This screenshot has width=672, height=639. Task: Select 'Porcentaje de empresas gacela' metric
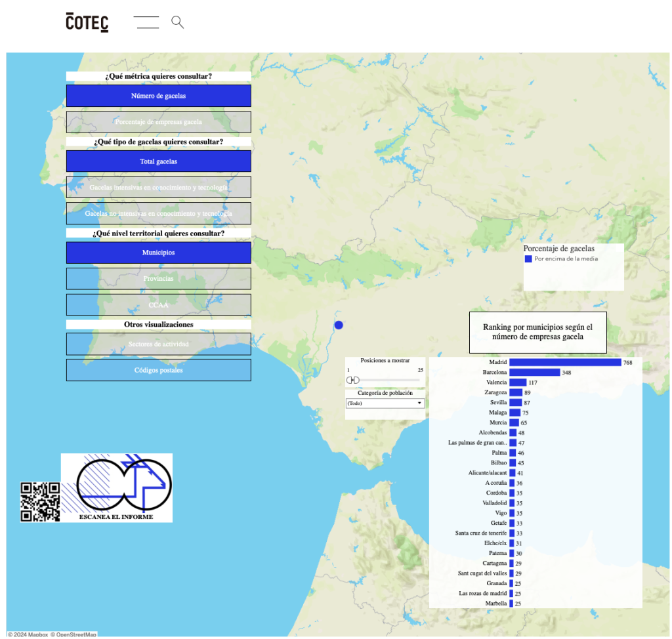point(158,122)
